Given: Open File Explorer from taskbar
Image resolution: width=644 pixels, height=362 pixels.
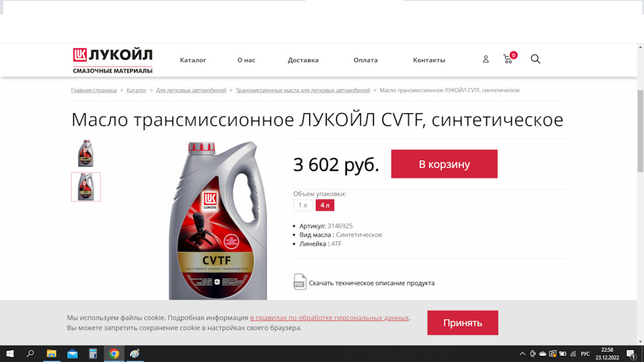Looking at the screenshot, I should [52, 353].
